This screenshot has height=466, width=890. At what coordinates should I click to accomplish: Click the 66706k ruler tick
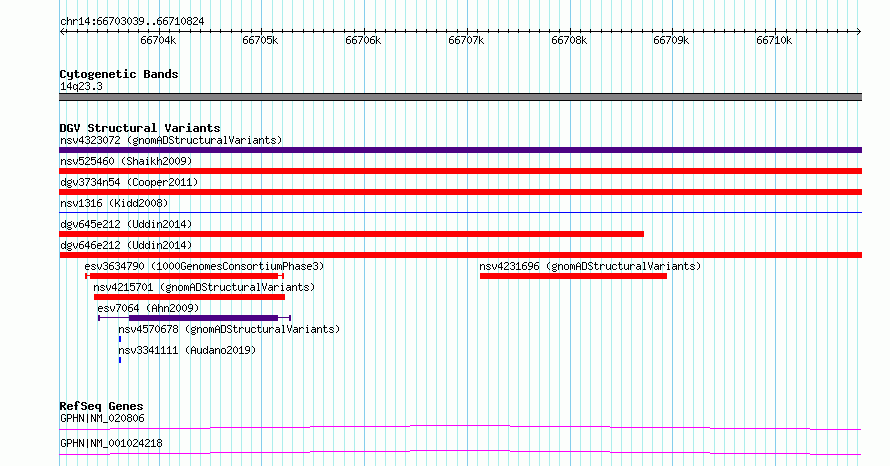[x=363, y=40]
